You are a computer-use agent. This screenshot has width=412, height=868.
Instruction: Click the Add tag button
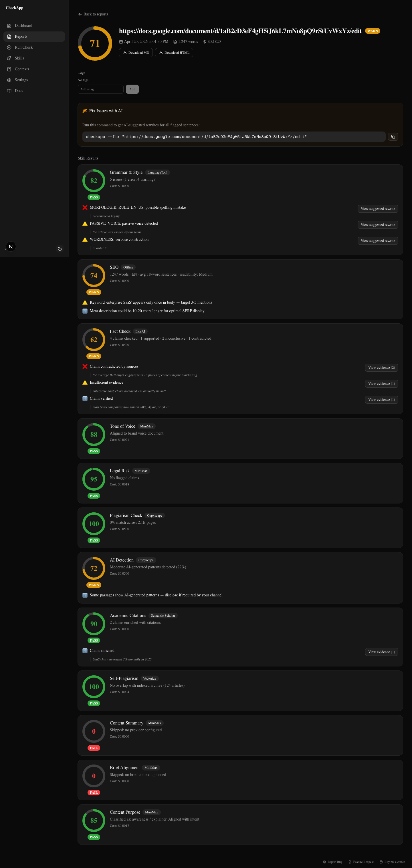tap(132, 89)
